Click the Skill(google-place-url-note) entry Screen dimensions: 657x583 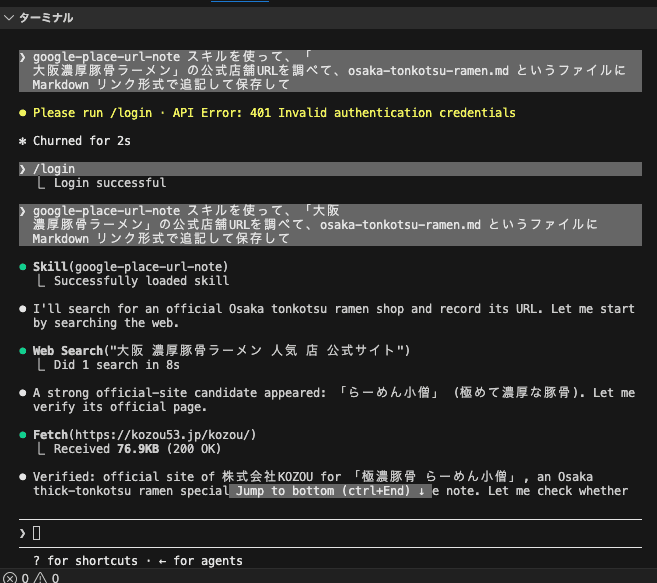130,267
